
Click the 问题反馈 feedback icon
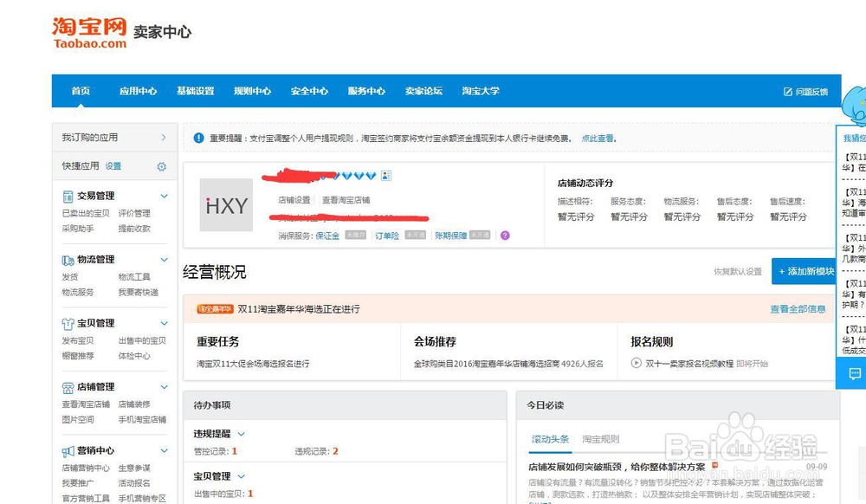pos(788,92)
